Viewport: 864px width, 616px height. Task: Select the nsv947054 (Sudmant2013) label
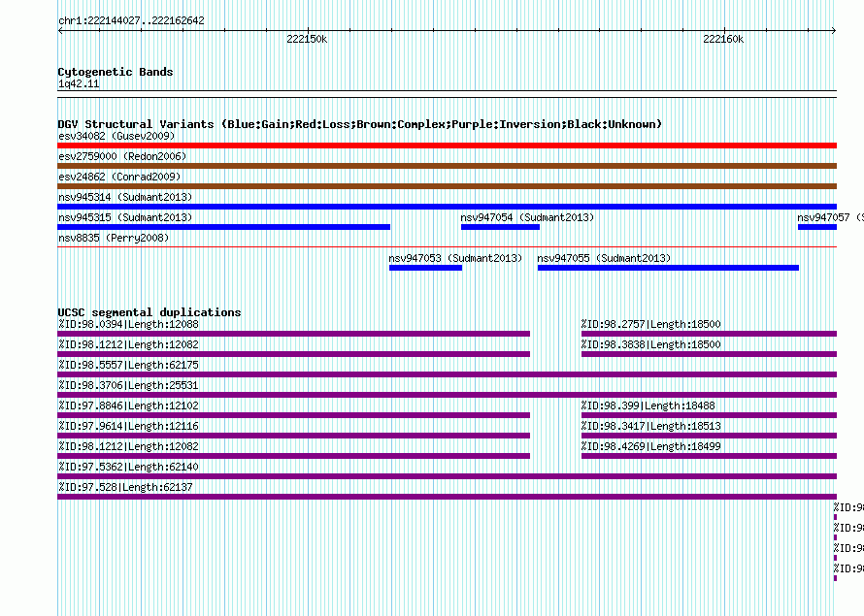[x=527, y=217]
